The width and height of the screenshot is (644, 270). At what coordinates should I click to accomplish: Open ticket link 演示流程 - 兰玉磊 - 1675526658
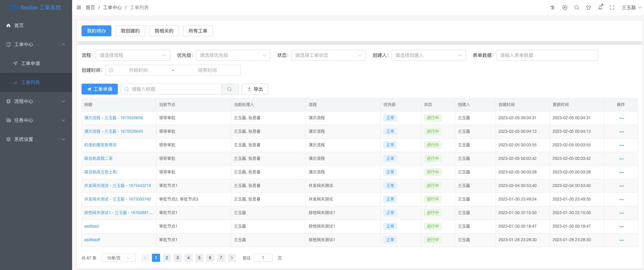point(113,118)
